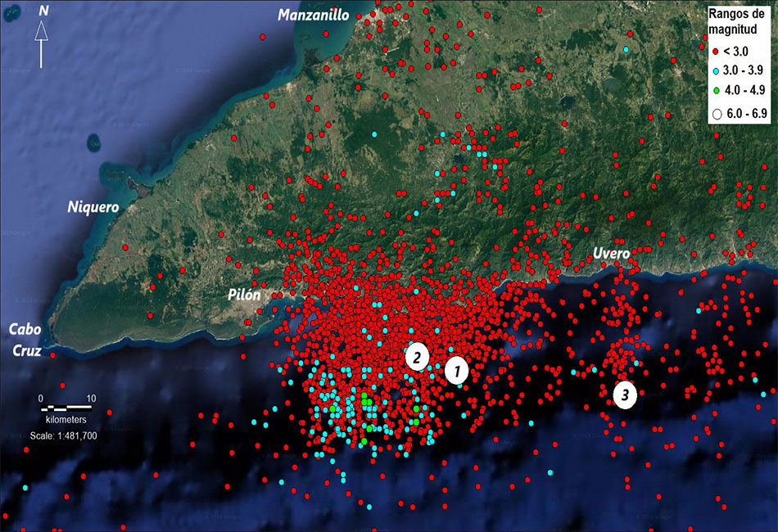Select the Pilón place label
The width and height of the screenshot is (778, 532).
click(245, 294)
